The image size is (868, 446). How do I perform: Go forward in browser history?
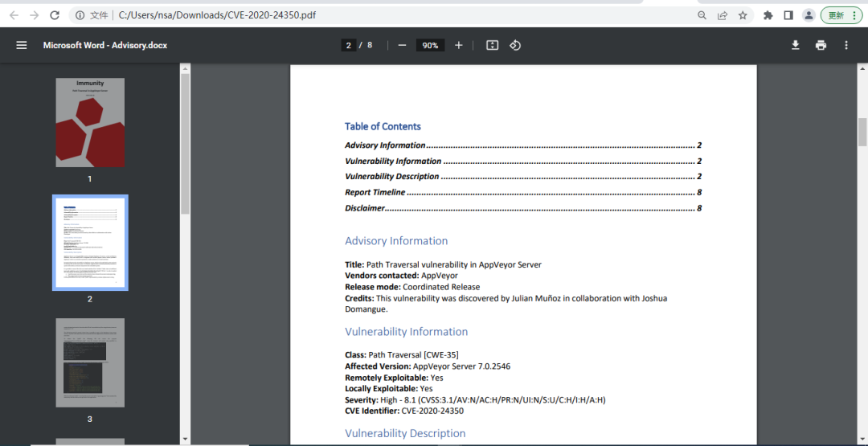pyautogui.click(x=35, y=15)
